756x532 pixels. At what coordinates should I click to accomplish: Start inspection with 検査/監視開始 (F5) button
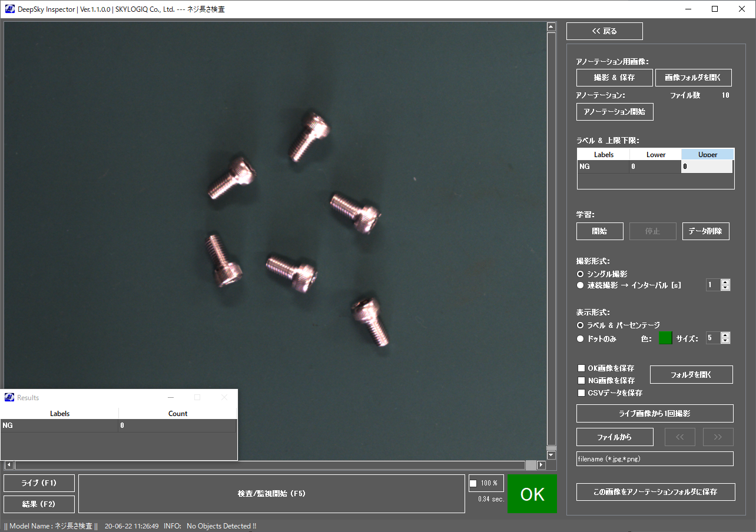coord(271,494)
